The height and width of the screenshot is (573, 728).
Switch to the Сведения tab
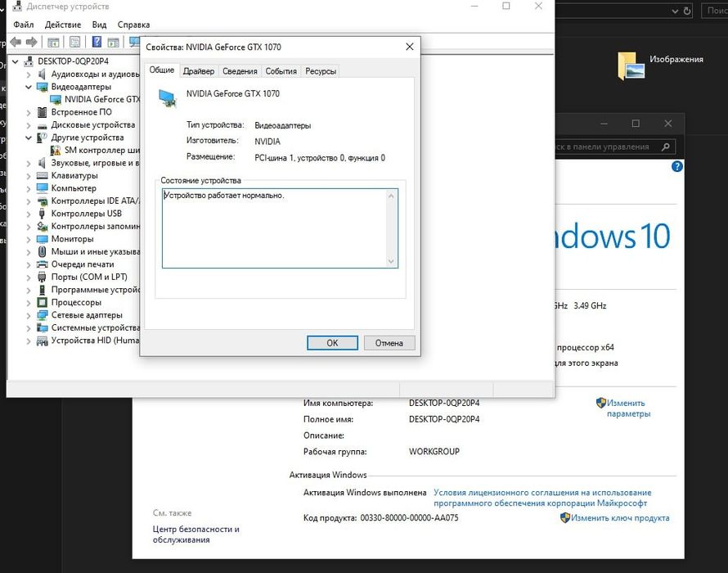(240, 71)
